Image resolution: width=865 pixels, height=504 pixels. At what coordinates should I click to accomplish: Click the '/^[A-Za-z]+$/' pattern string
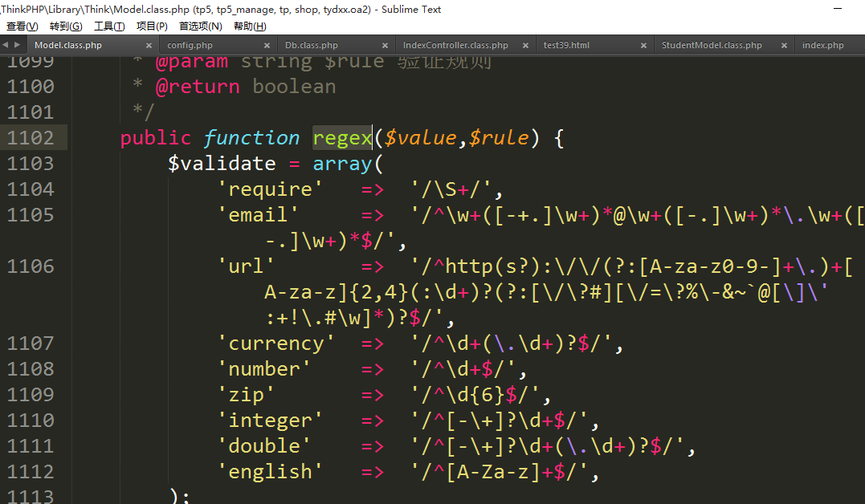tap(500, 472)
